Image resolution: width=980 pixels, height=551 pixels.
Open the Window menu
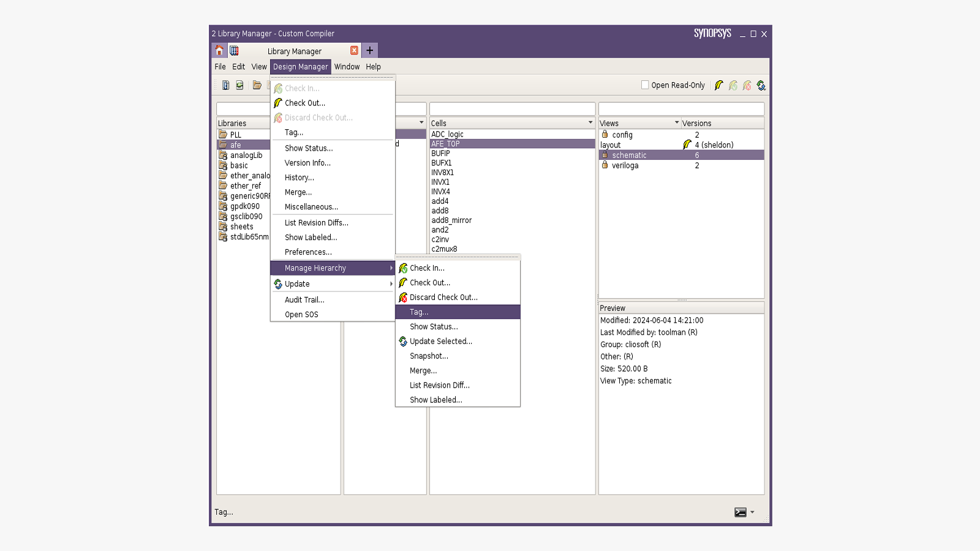[x=347, y=67]
